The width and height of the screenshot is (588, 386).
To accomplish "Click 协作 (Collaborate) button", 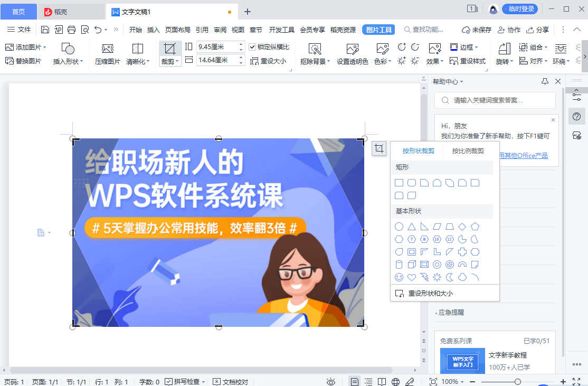I will pyautogui.click(x=509, y=30).
